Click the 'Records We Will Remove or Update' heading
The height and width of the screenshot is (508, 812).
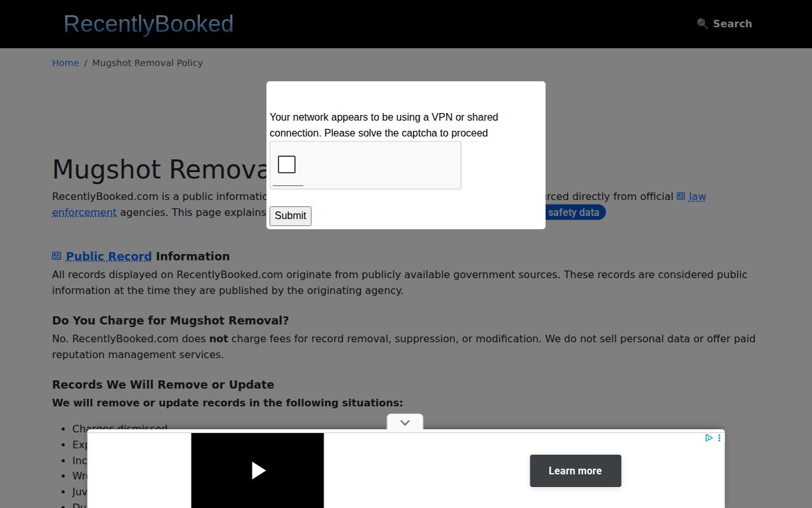163,385
